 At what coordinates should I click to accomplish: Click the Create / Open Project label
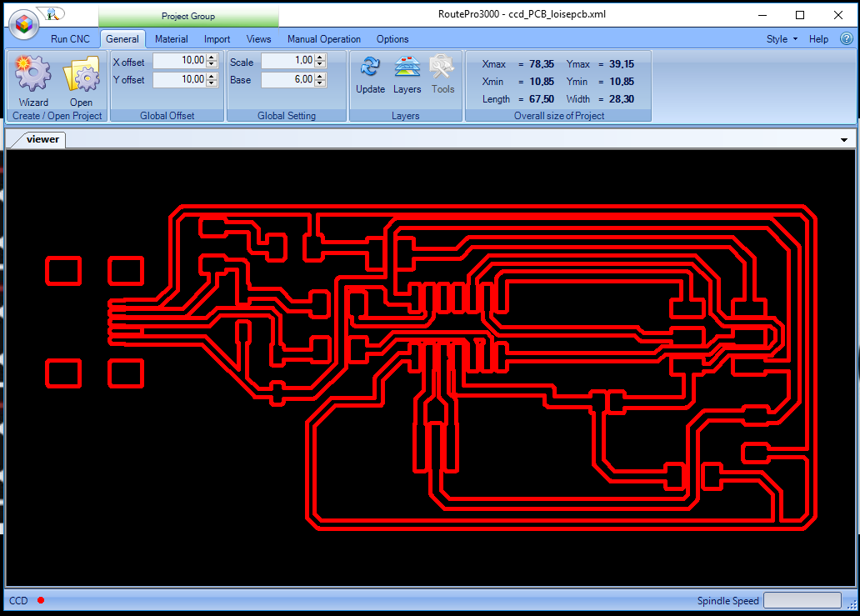pyautogui.click(x=57, y=116)
